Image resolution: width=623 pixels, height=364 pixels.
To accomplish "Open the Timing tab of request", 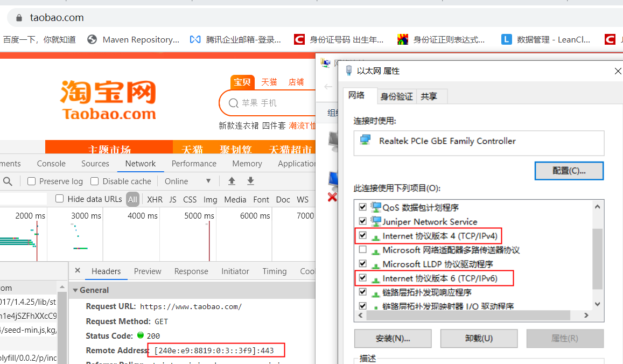I will pyautogui.click(x=274, y=271).
